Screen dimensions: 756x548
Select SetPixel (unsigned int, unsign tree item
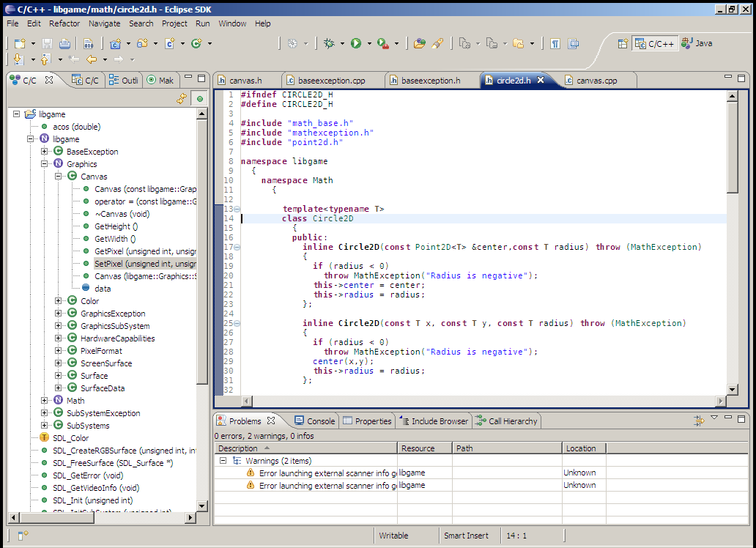(x=145, y=264)
